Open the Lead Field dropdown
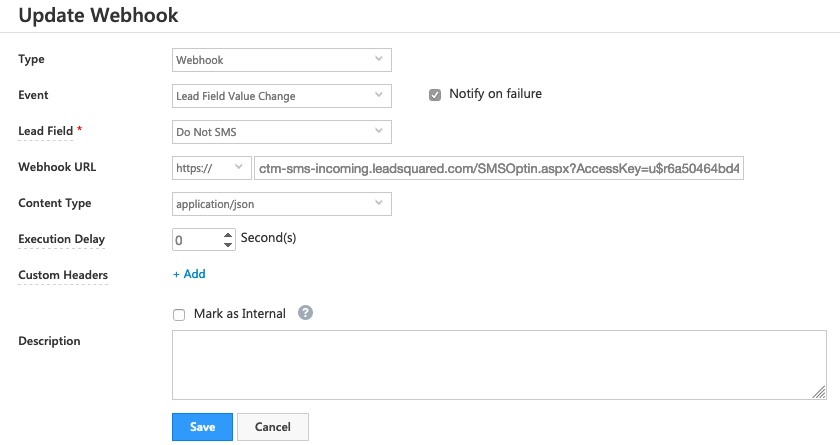Screen dimensions: 840x445 [x=281, y=132]
